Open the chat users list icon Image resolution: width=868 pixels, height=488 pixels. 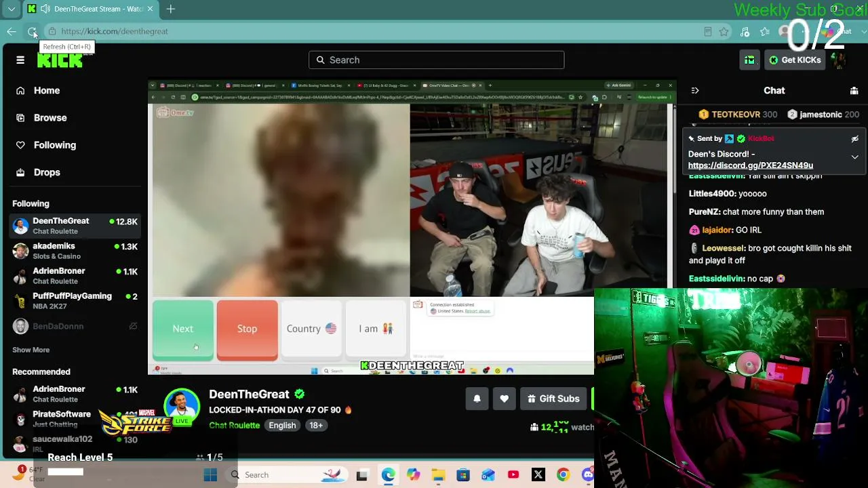(x=854, y=91)
